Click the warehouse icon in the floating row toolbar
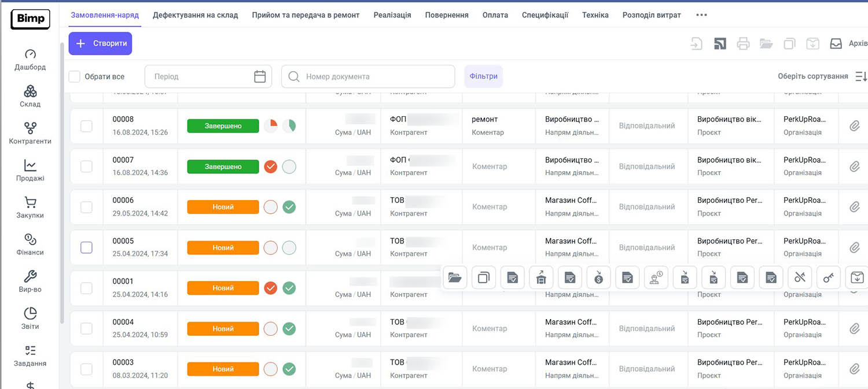The height and width of the screenshot is (389, 868). point(541,278)
